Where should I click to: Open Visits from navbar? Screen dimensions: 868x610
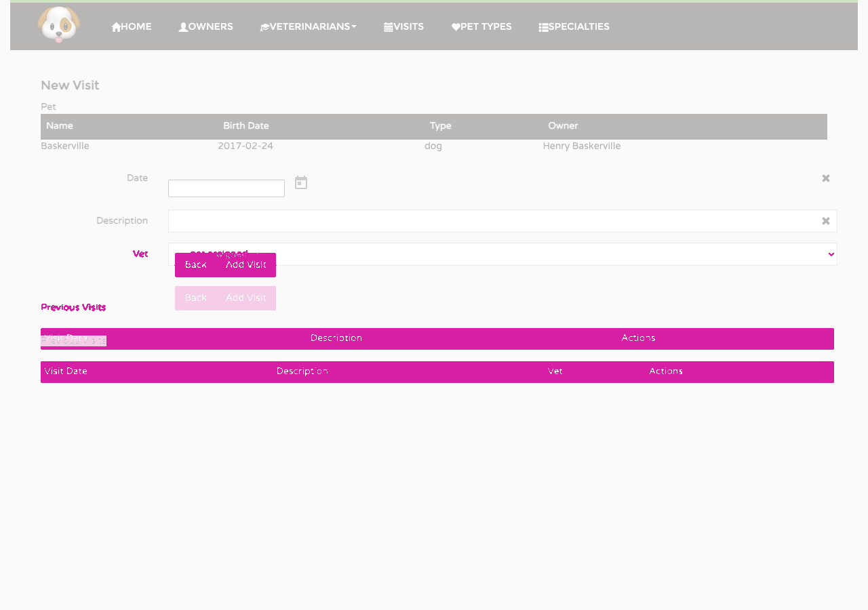point(403,27)
